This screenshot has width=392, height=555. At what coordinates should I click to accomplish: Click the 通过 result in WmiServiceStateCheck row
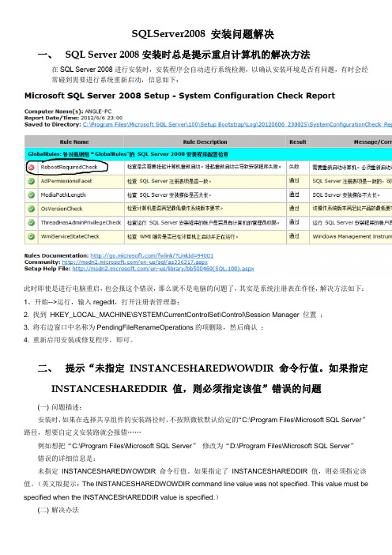pyautogui.click(x=294, y=236)
